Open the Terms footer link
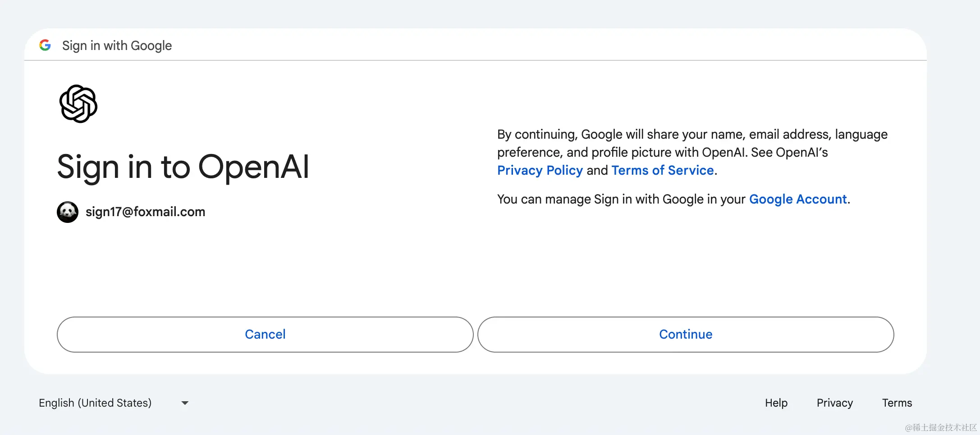Viewport: 980px width, 435px height. (897, 403)
